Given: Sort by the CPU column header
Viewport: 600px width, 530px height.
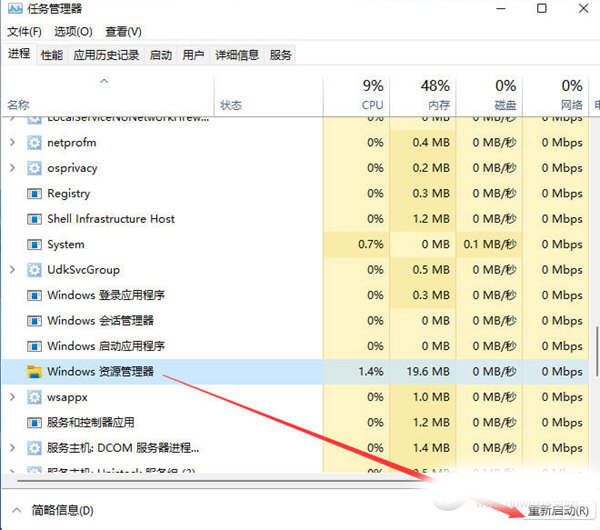Looking at the screenshot, I should coord(357,96).
